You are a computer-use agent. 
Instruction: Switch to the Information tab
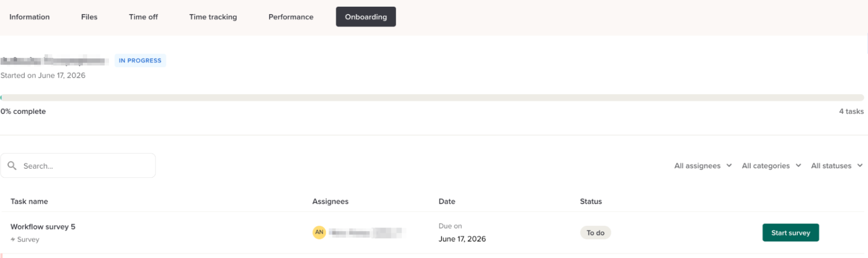pyautogui.click(x=30, y=16)
